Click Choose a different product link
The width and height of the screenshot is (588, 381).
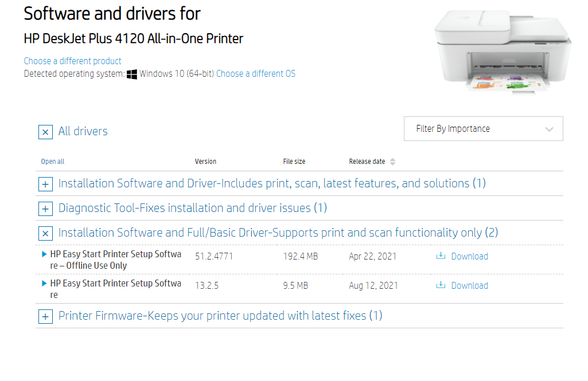point(72,61)
